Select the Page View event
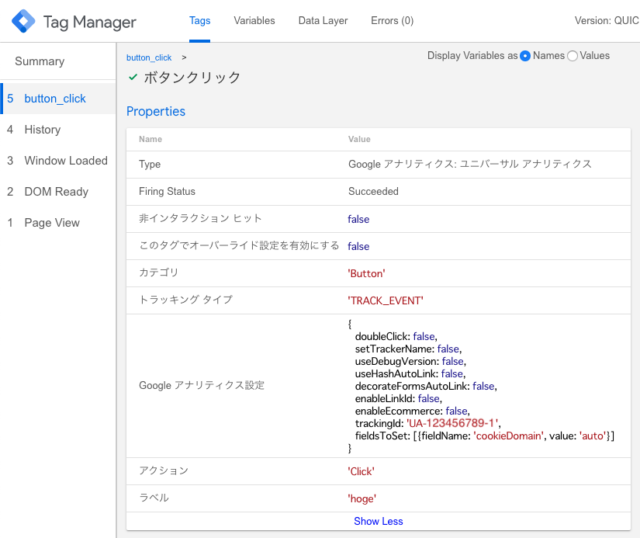Viewport: 640px width, 538px height. point(58,223)
